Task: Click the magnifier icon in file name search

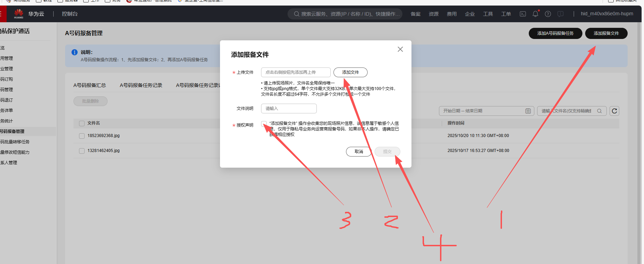Action: click(599, 111)
